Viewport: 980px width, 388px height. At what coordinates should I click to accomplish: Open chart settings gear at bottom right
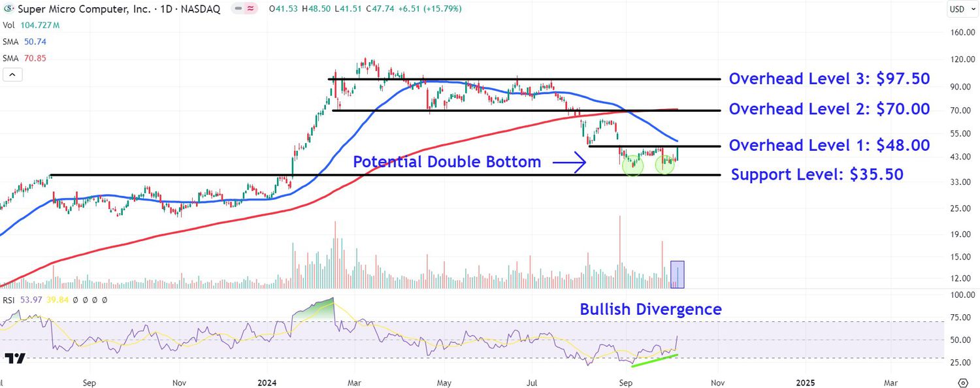click(962, 382)
